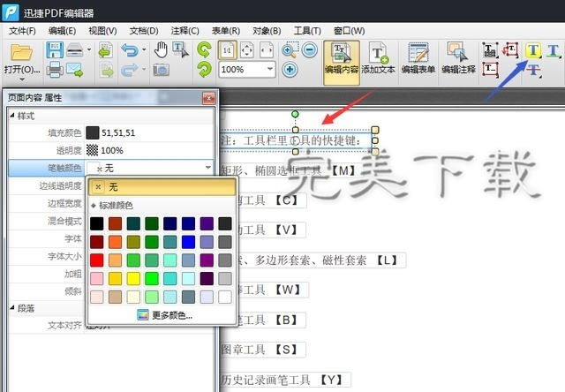Collapse the 段落 section
Image resolution: width=565 pixels, height=392 pixels.
coord(11,308)
